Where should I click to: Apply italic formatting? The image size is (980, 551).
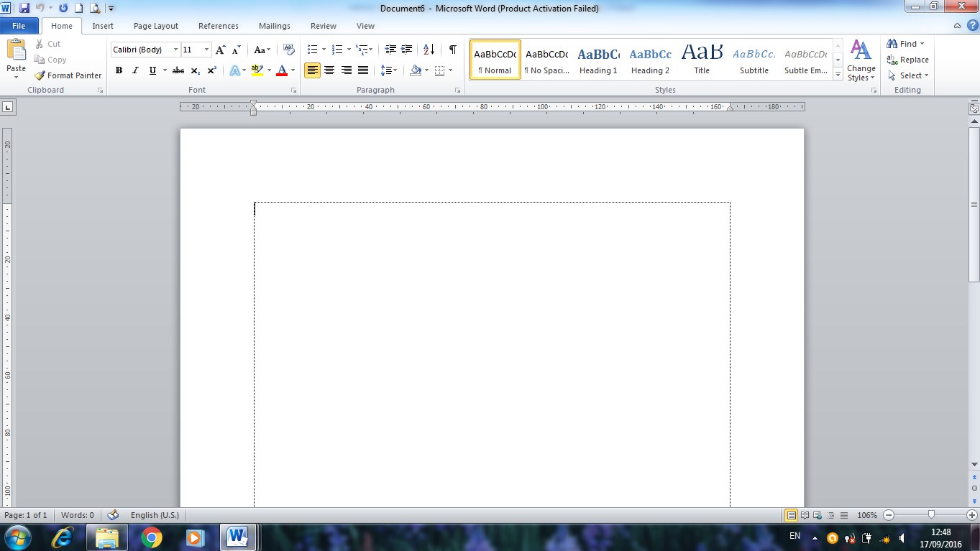134,70
